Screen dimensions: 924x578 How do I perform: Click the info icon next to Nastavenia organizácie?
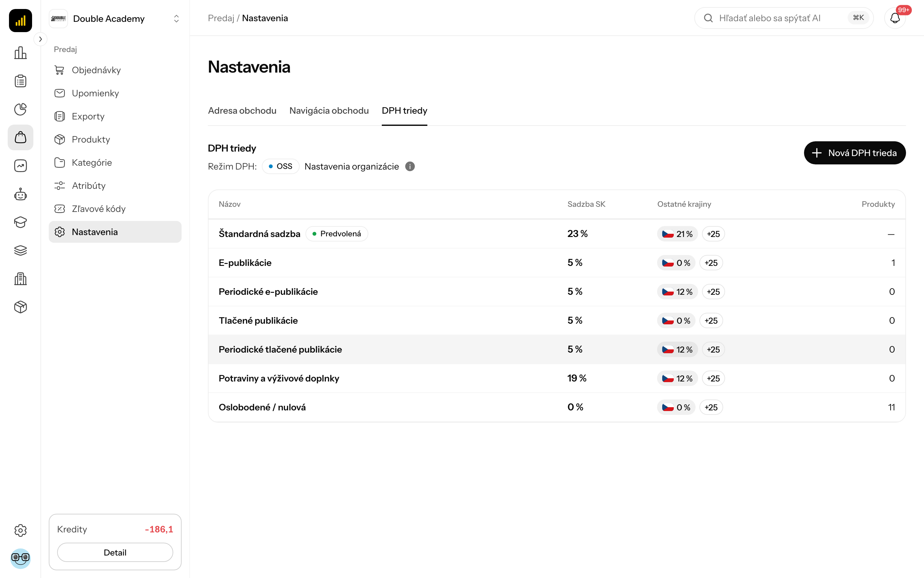click(x=410, y=167)
